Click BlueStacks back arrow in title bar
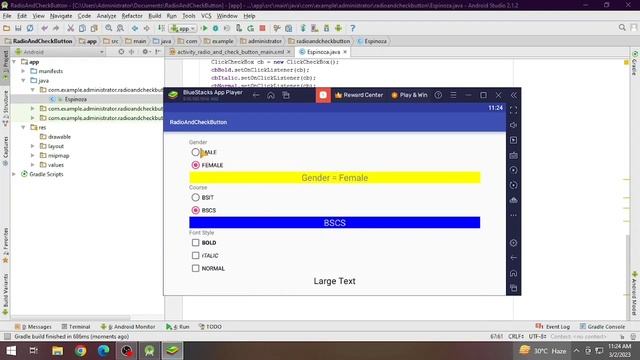This screenshot has width=640, height=360. [256, 95]
